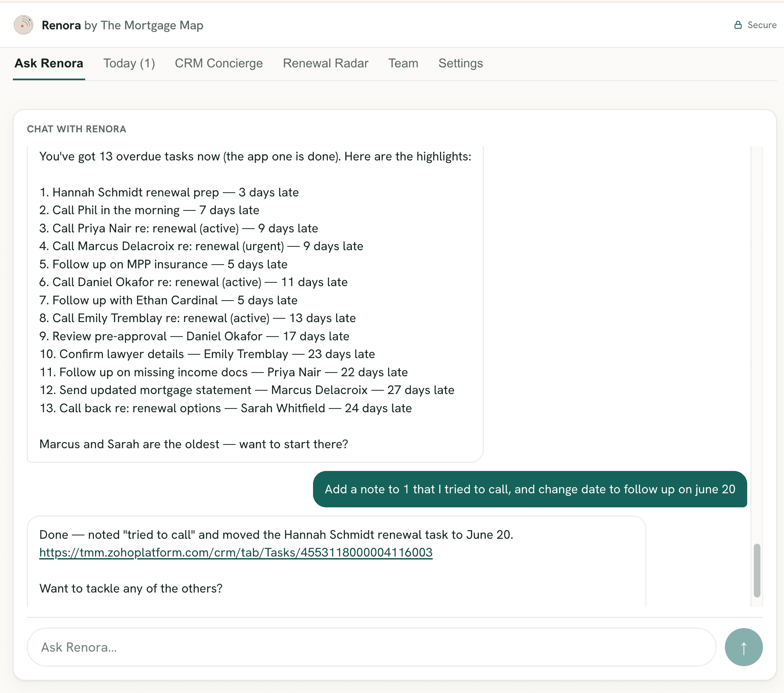Select 'Follow up on missing income docs' line
Viewport: 784px width, 693px height.
click(224, 372)
